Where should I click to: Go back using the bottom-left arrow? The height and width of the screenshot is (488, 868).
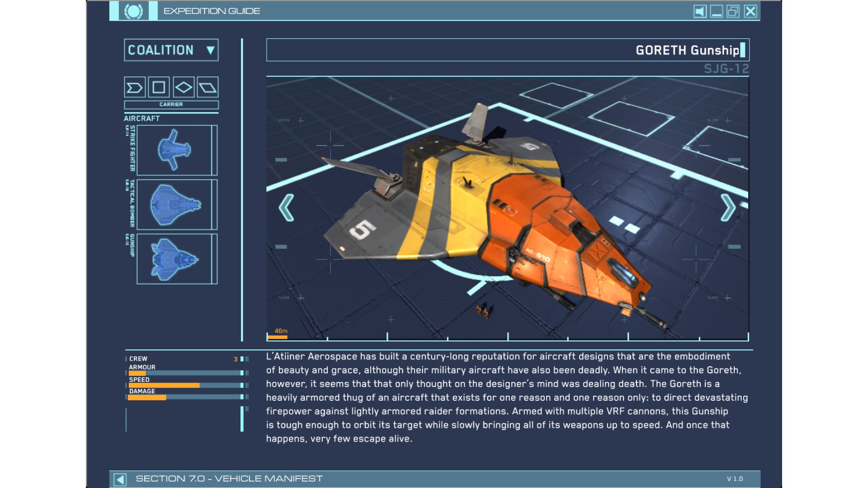tap(120, 479)
